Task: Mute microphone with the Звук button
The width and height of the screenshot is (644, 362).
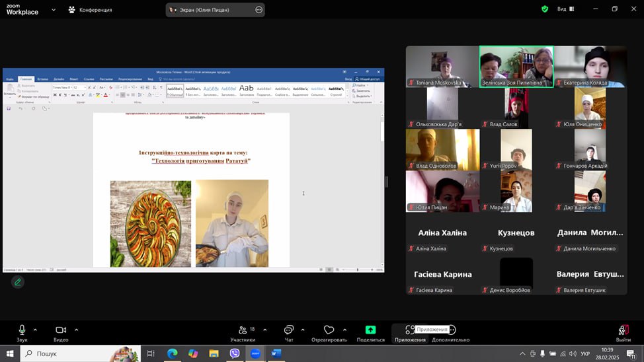Action: (22, 330)
